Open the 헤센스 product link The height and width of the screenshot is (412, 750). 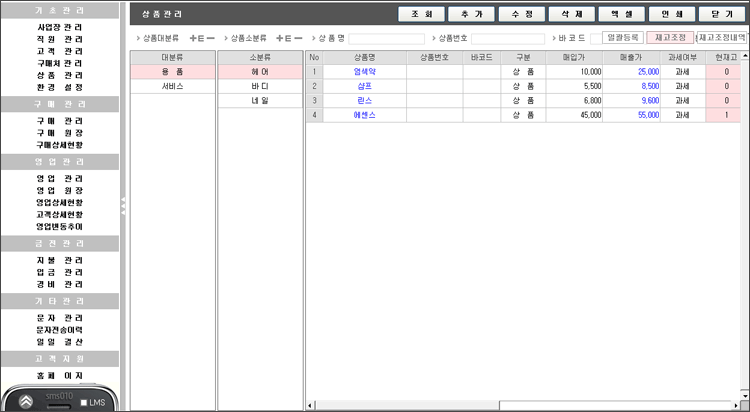click(363, 116)
